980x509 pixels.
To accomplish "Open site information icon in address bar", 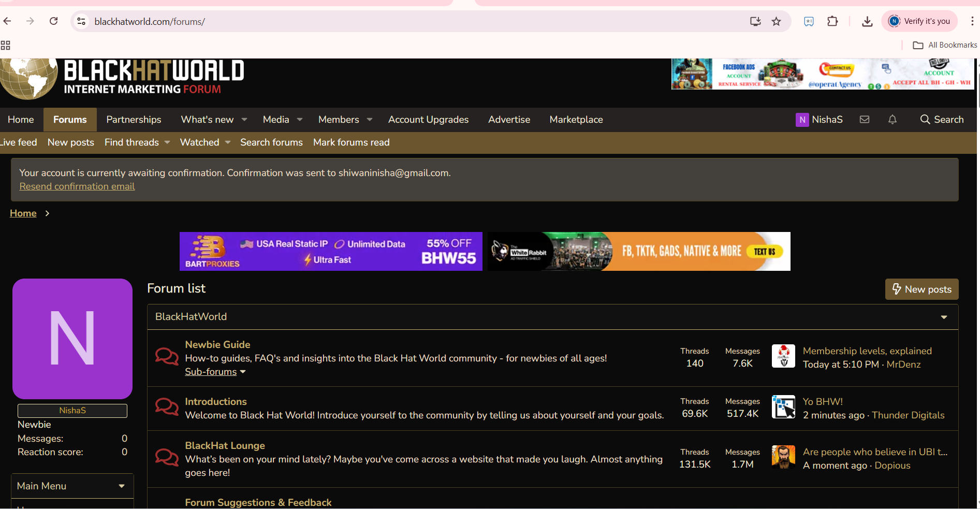I will (81, 21).
